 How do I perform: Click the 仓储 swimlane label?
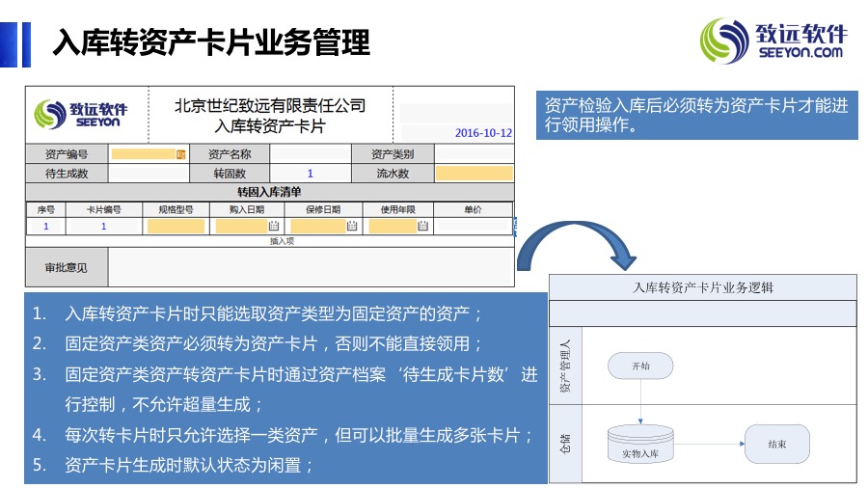pos(565,444)
